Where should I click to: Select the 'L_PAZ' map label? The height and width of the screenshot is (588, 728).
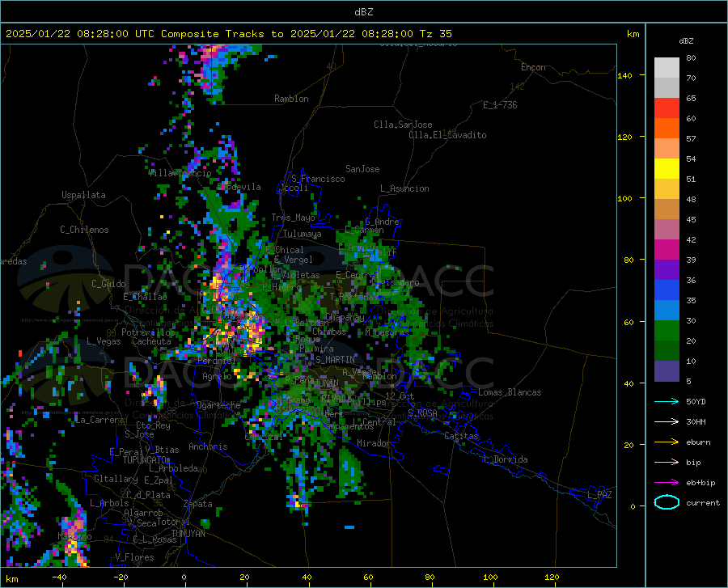point(599,495)
